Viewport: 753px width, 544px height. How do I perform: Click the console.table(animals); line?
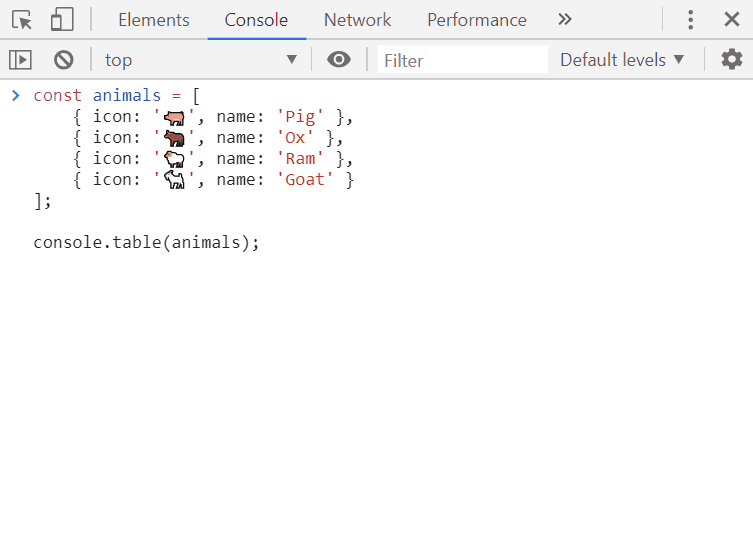(146, 243)
